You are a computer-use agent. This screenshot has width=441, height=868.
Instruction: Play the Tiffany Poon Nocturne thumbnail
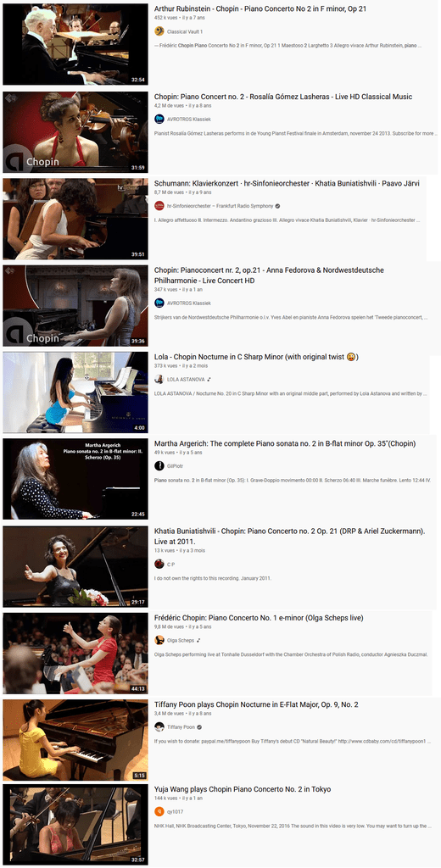[x=75, y=740]
